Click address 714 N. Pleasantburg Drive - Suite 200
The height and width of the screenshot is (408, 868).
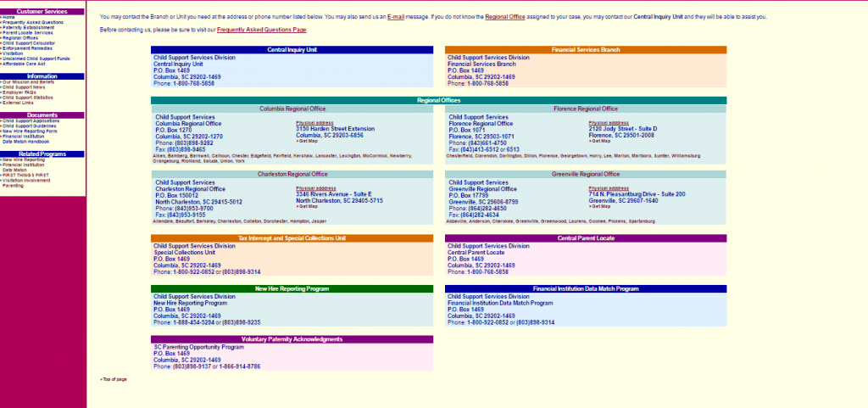pos(637,194)
